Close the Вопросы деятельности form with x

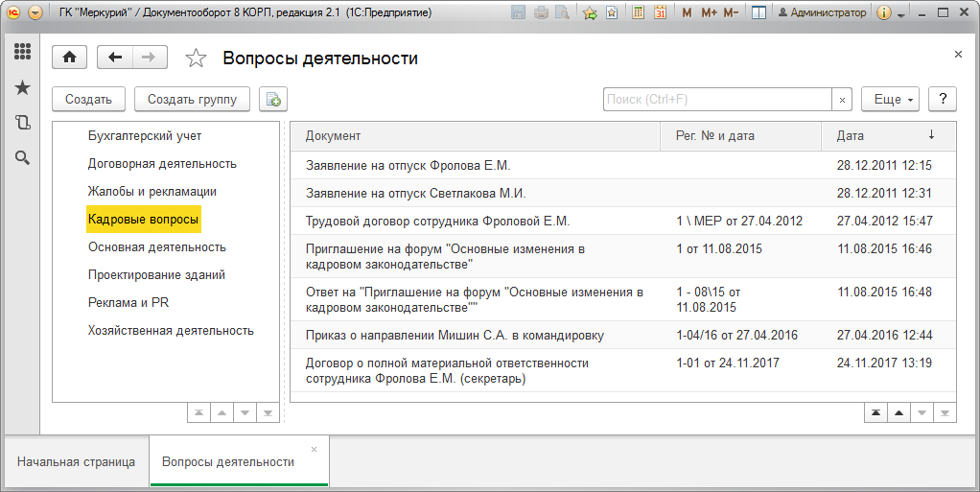coord(958,55)
